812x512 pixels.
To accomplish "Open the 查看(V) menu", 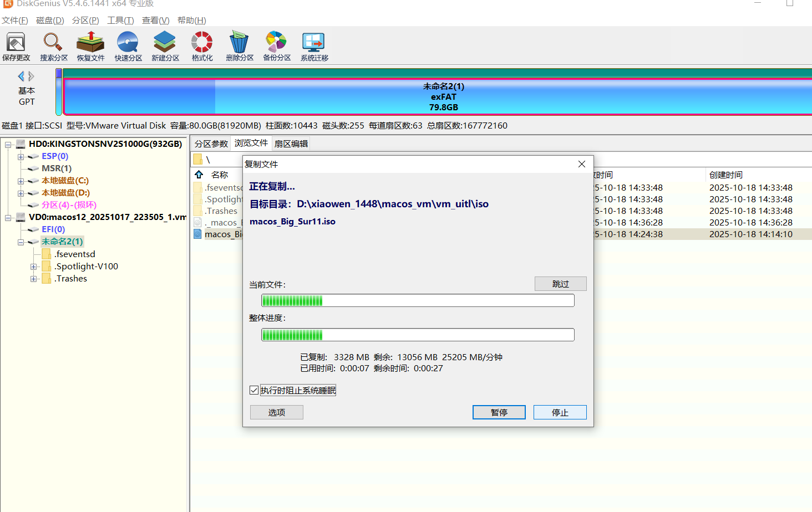I will point(155,21).
